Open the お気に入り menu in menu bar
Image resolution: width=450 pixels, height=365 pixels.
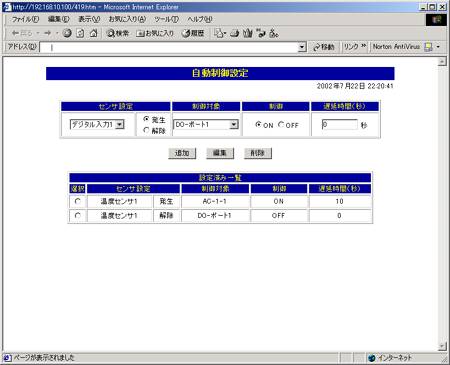point(127,19)
